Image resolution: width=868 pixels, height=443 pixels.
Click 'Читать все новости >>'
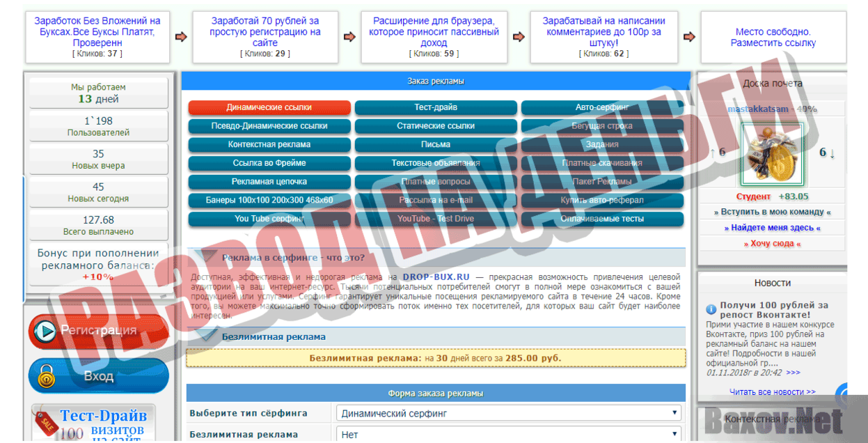click(x=772, y=392)
